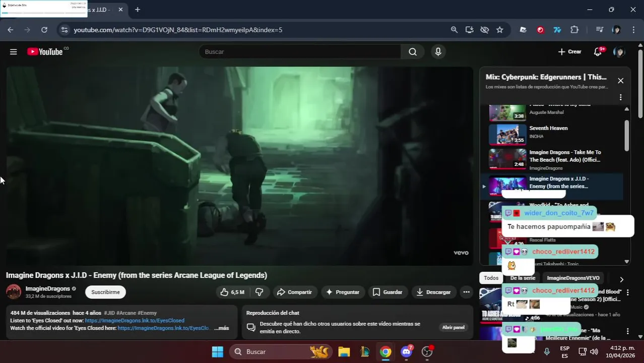Click the Descargar button

pyautogui.click(x=434, y=292)
